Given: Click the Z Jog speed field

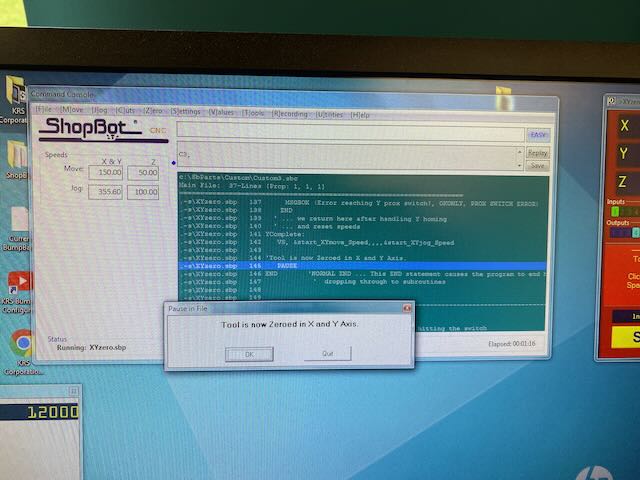Looking at the screenshot, I should tap(143, 192).
